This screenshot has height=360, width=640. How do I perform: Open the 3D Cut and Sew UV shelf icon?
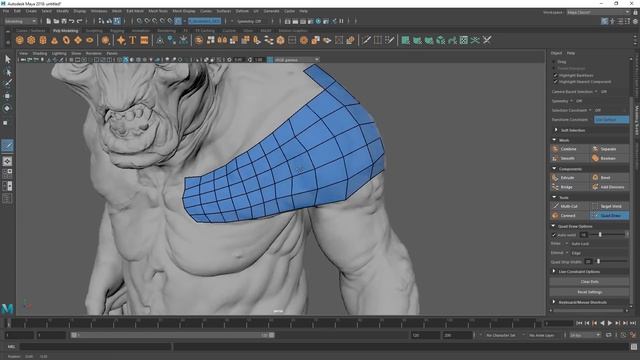click(x=487, y=40)
